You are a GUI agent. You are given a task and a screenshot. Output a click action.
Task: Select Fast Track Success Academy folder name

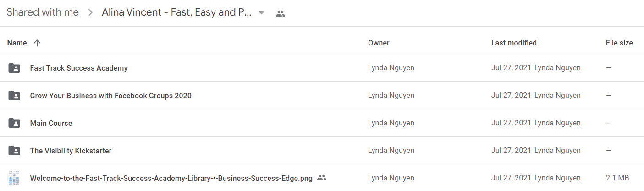tap(79, 68)
